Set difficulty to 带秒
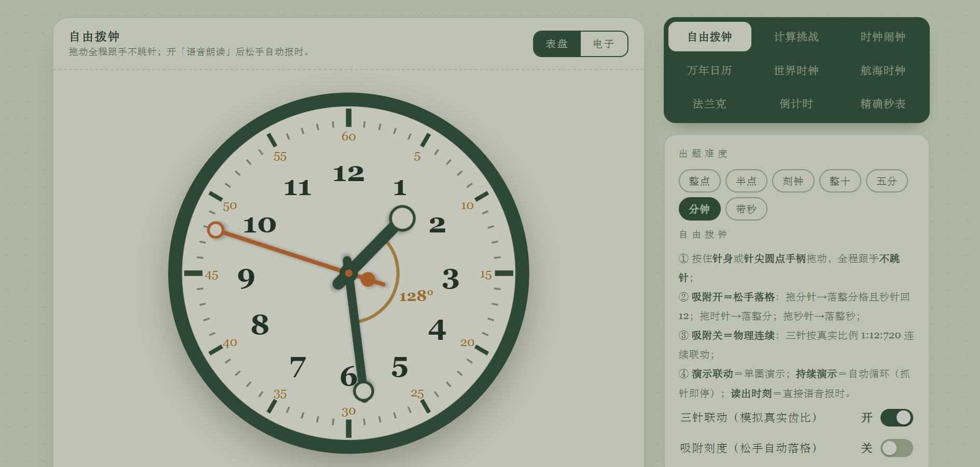Screen dimensions: 980x467 [746, 209]
